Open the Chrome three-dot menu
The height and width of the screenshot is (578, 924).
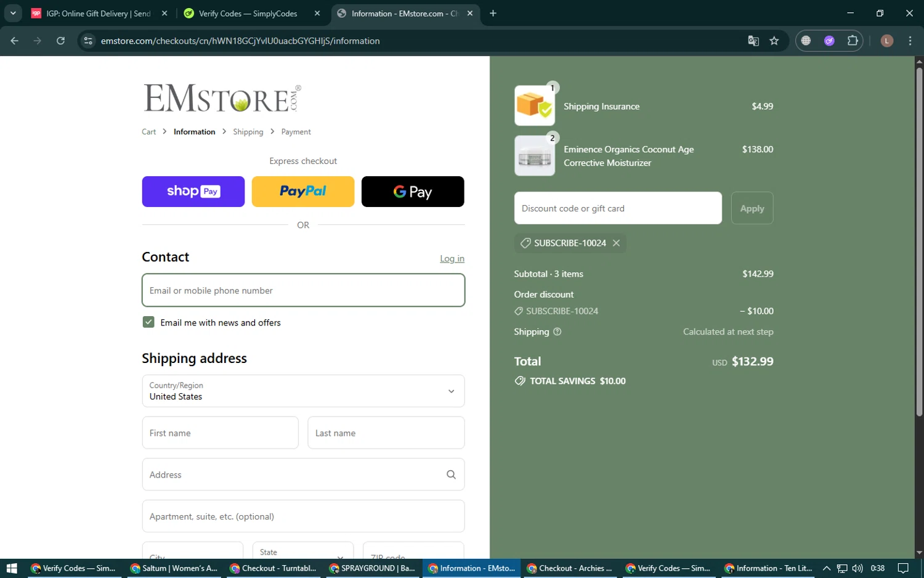(x=910, y=41)
